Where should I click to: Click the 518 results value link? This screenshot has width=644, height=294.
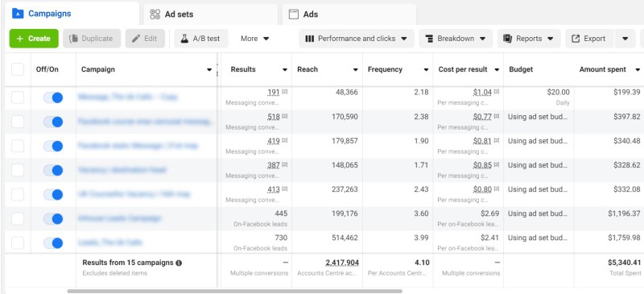[274, 117]
